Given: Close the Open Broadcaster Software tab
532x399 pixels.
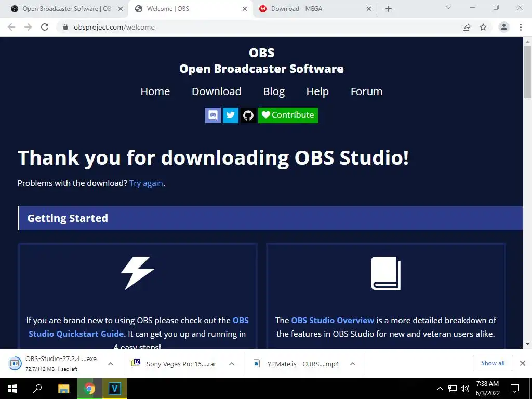Looking at the screenshot, I should 121,9.
